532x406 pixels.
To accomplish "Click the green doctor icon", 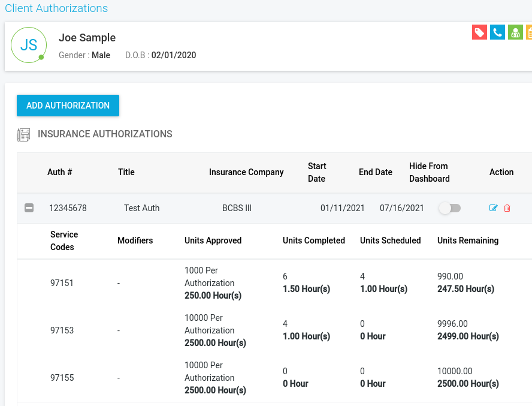I will pos(515,32).
